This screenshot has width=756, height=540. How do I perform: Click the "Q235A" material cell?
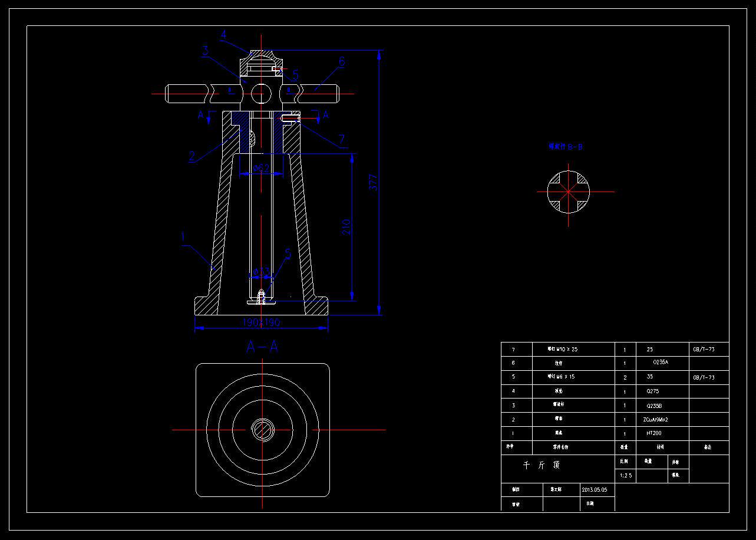(660, 363)
